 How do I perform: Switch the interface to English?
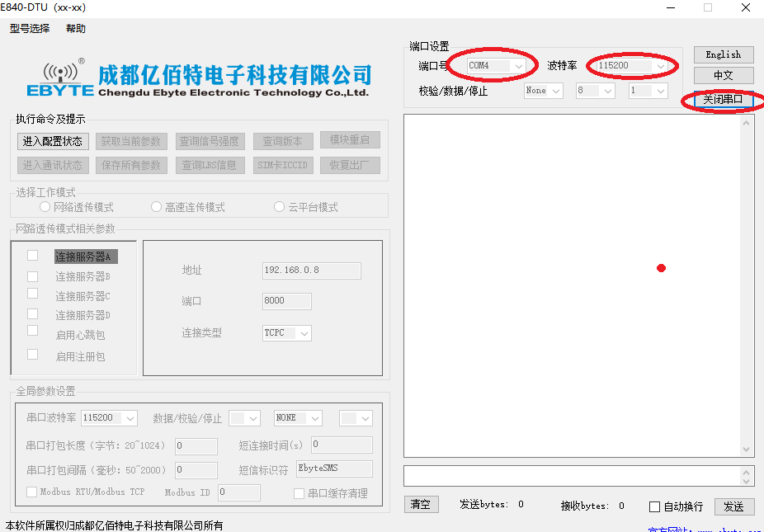(x=723, y=54)
